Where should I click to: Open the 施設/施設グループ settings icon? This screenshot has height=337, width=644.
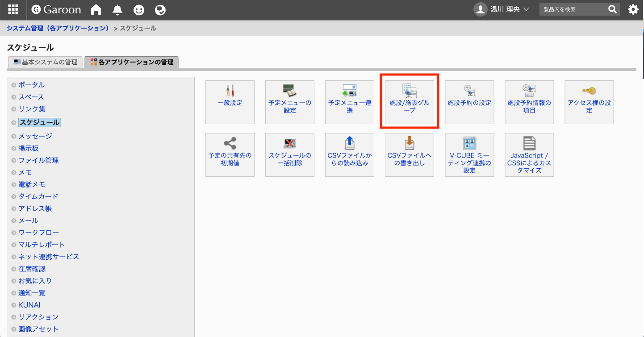[409, 102]
